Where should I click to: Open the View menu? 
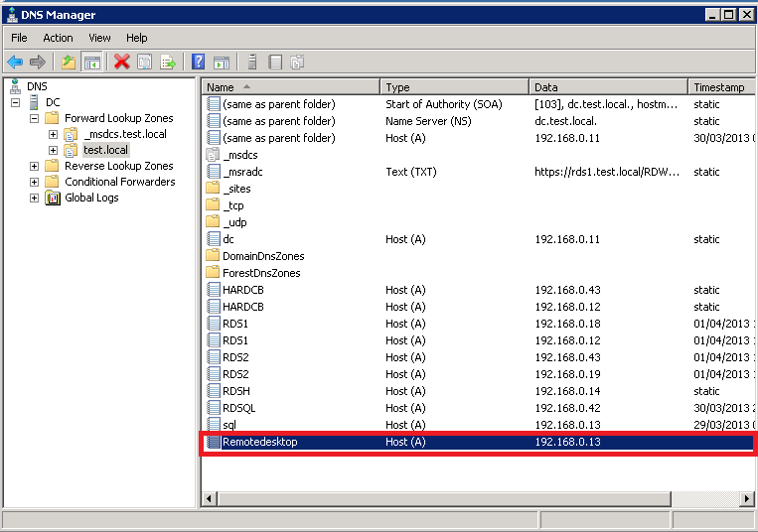point(99,38)
